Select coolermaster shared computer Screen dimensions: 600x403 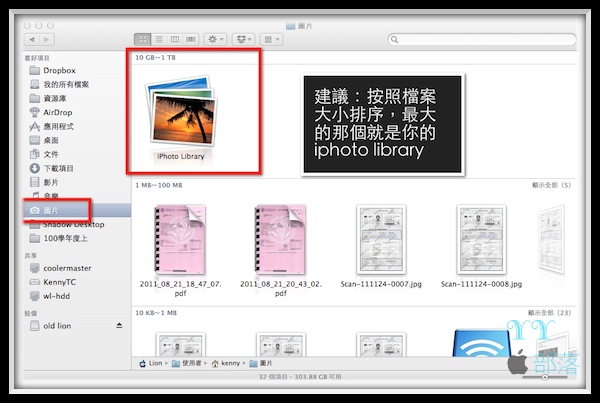pyautogui.click(x=60, y=268)
